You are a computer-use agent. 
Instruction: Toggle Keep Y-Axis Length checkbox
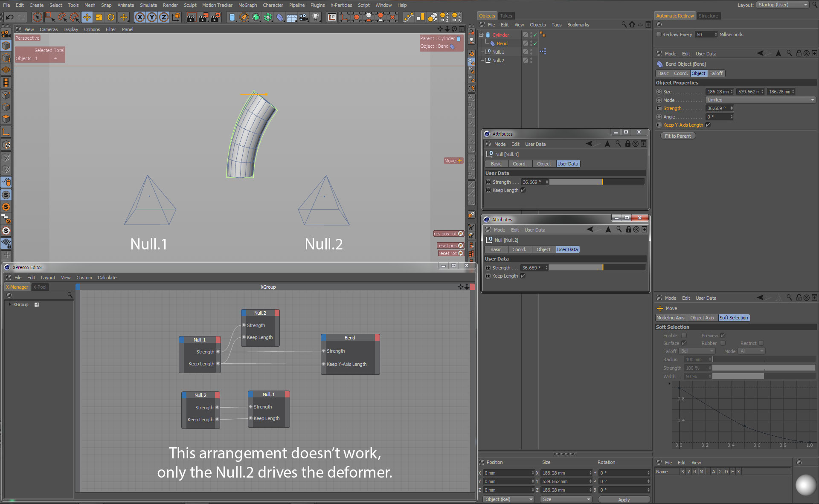coord(708,125)
